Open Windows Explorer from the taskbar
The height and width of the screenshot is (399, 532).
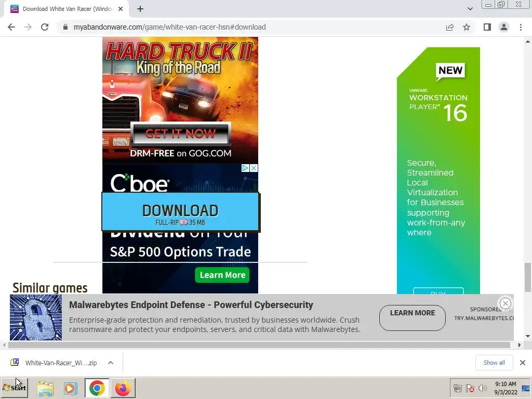[45, 388]
